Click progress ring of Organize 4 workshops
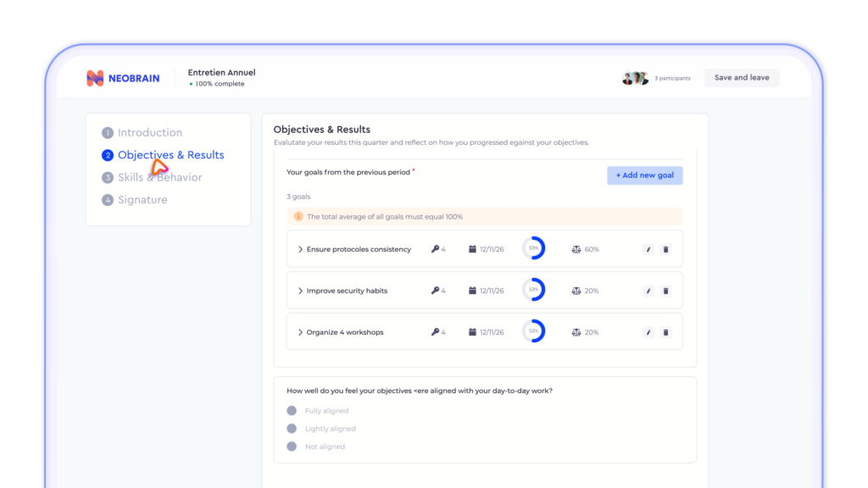 coord(534,331)
